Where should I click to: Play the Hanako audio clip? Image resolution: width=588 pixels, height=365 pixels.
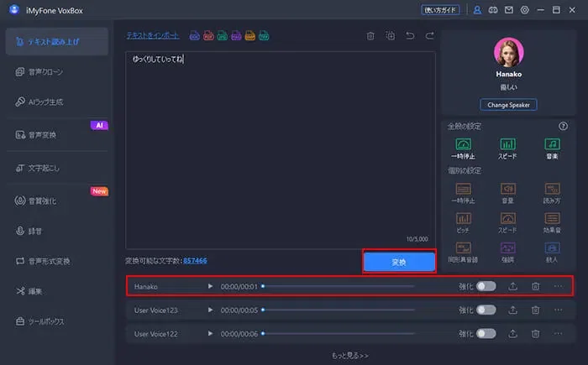pos(210,286)
